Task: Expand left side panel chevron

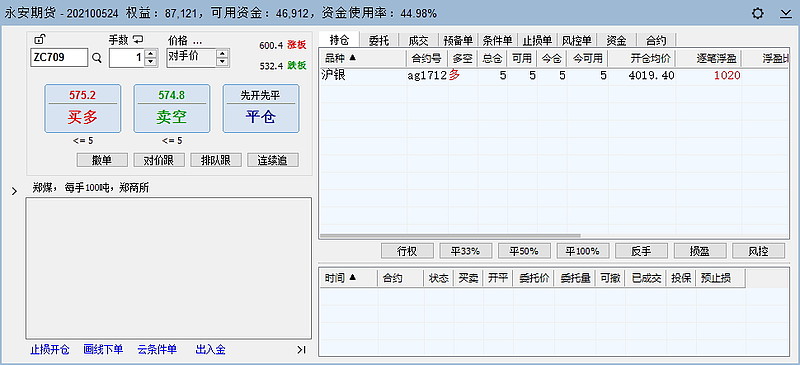Action: [14, 191]
